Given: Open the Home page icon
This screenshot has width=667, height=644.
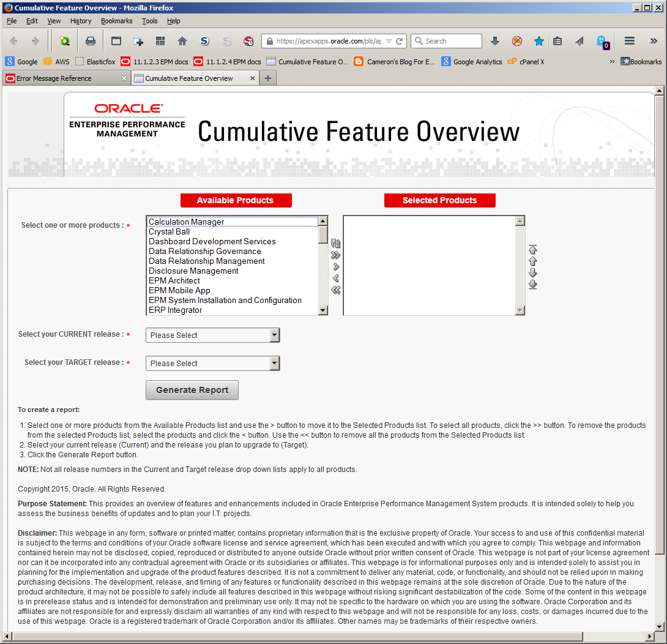Looking at the screenshot, I should [182, 41].
